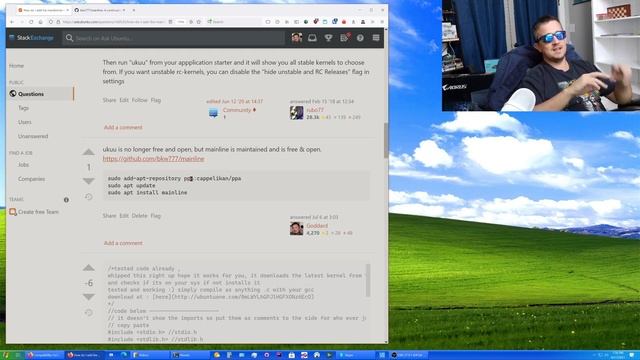
Task: Click the 'edited Jun 12 '20' revision link
Action: coord(234,101)
